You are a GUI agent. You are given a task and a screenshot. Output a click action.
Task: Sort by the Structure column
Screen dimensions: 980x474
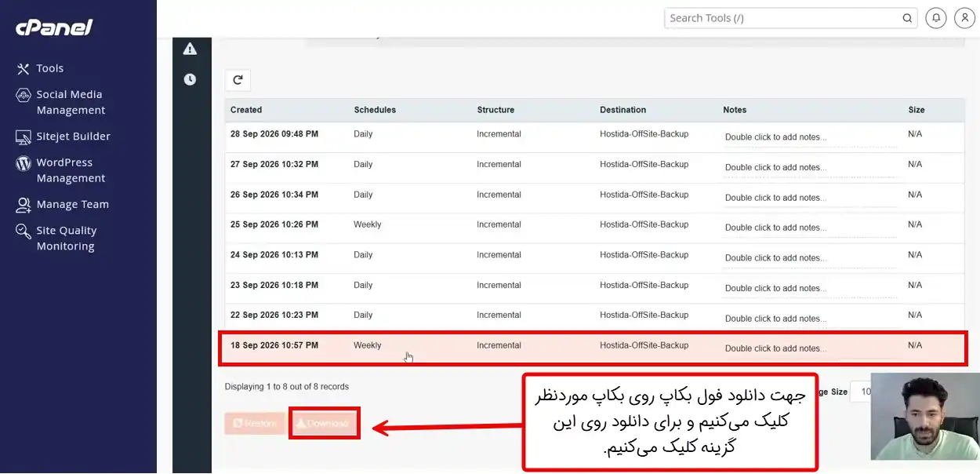(495, 110)
